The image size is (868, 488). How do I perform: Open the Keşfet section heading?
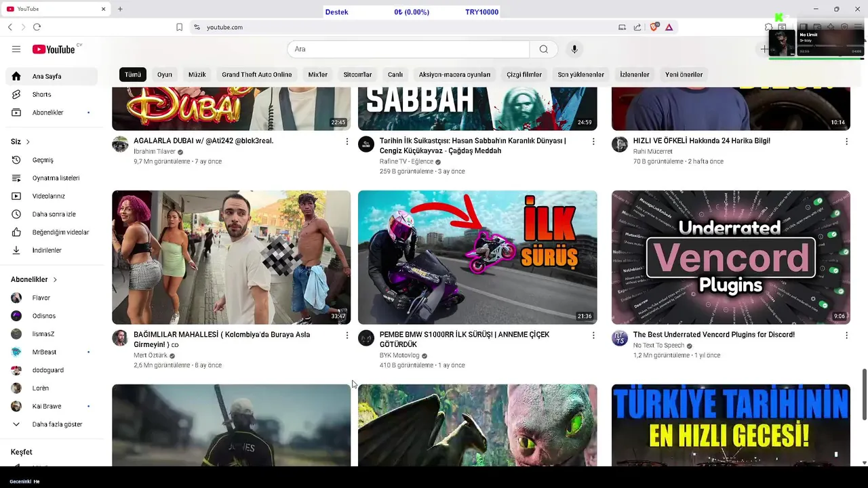(x=22, y=452)
